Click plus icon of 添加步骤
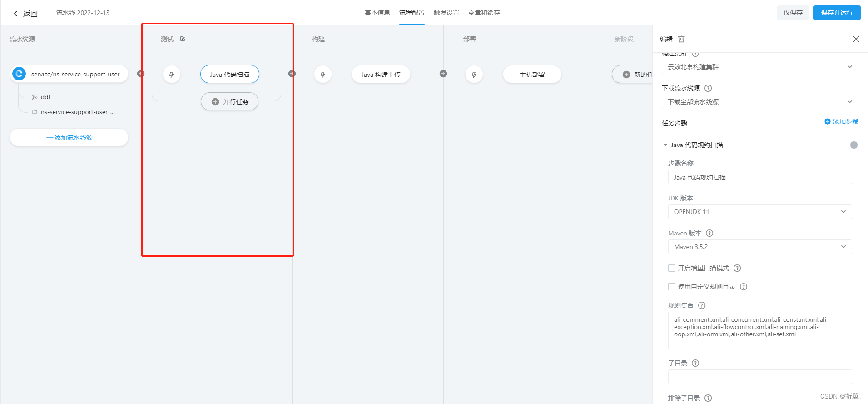Viewport: 868px width, 404px height. 828,121
